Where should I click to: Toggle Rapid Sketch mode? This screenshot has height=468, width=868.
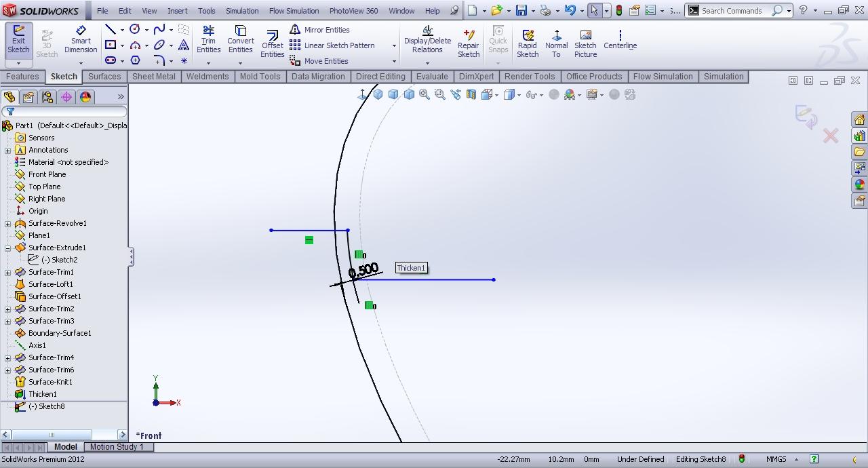pos(528,42)
